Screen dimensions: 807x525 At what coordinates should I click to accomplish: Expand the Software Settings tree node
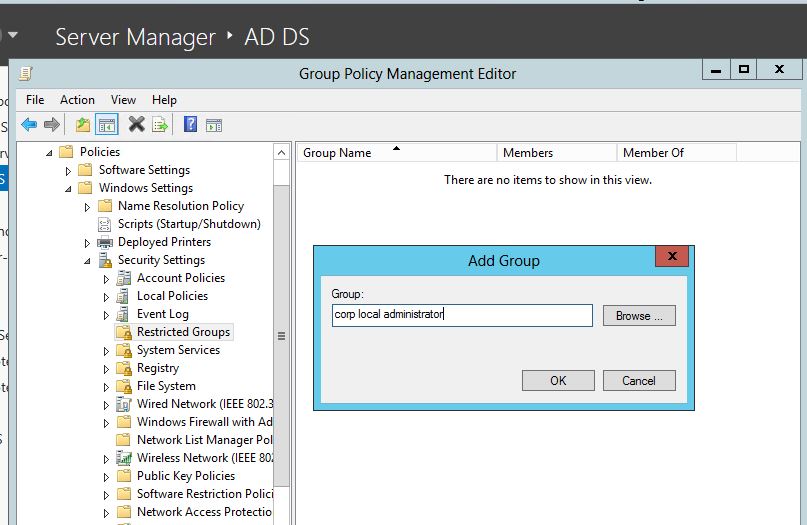68,171
